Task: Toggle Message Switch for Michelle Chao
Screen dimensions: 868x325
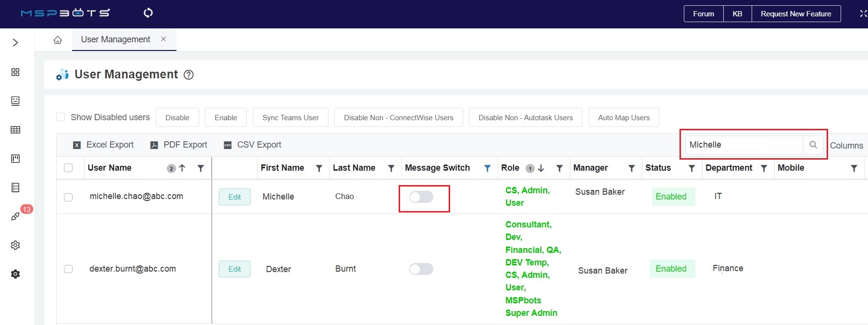Action: click(x=421, y=197)
